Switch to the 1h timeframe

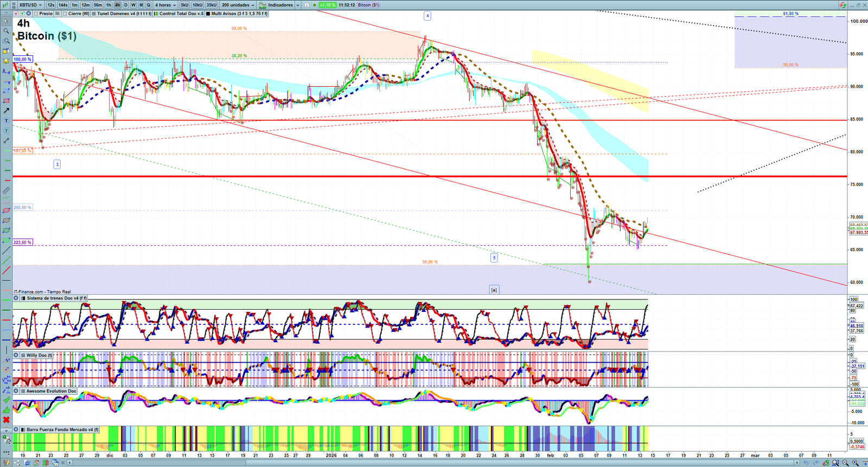coord(108,5)
